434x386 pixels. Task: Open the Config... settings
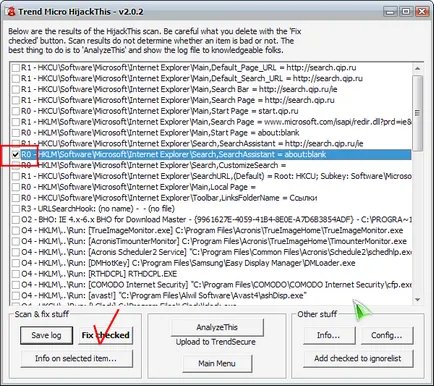click(x=387, y=335)
